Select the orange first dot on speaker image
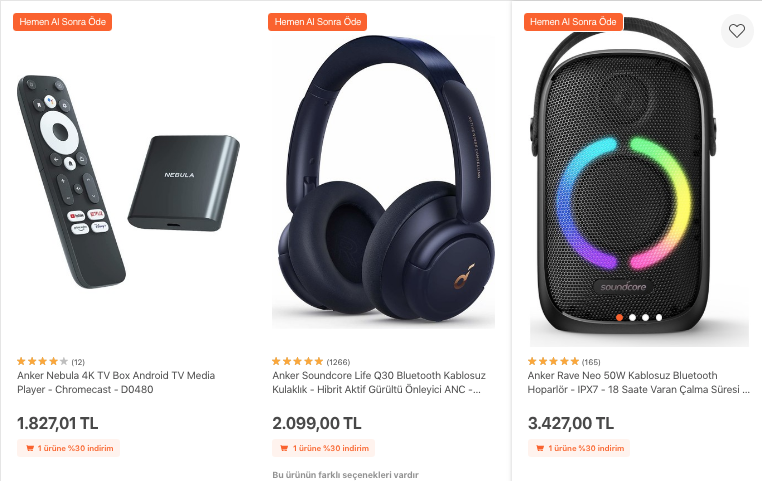This screenshot has width=762, height=481. point(620,317)
